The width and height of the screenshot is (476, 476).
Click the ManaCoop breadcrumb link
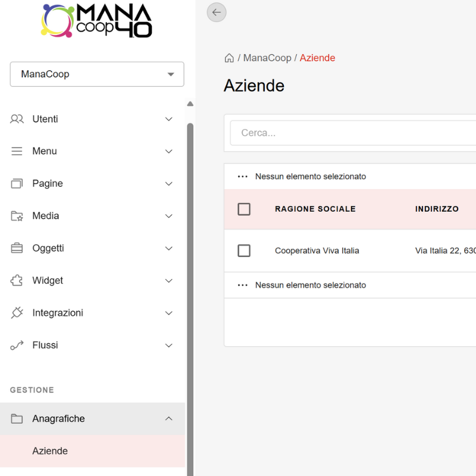click(267, 58)
